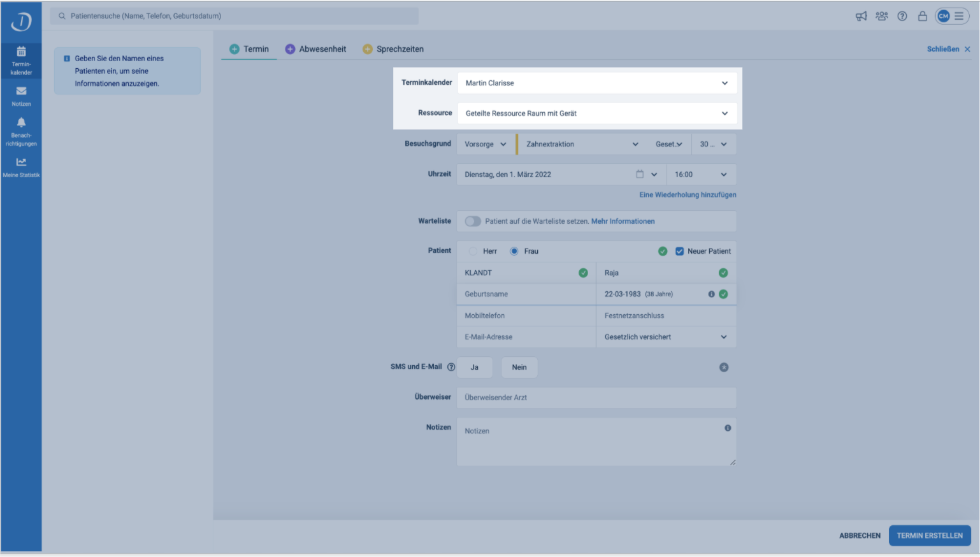The height and width of the screenshot is (557, 980).
Task: Open the help question mark icon
Action: click(x=902, y=17)
